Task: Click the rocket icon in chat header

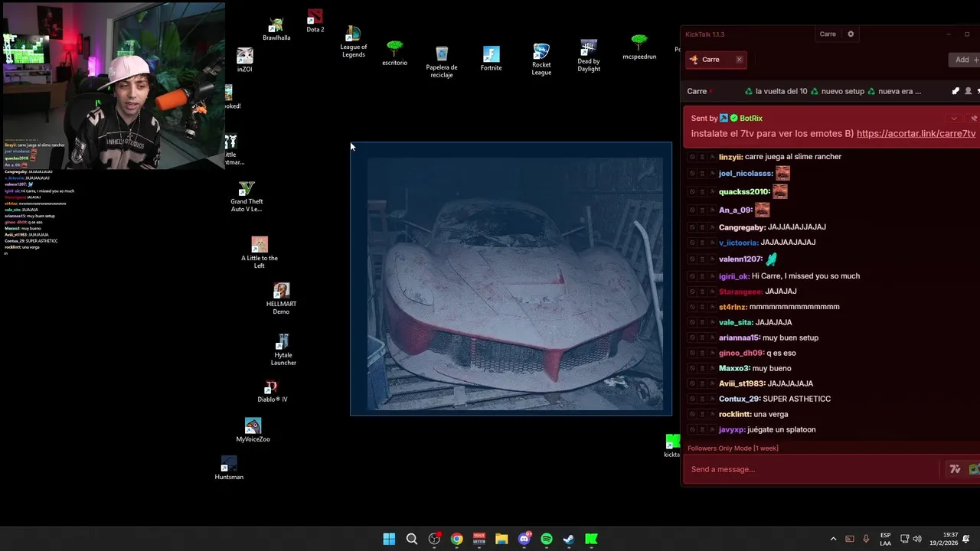Action: click(955, 91)
